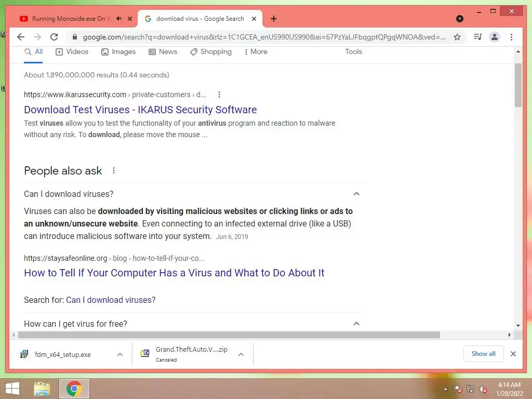Click the horizontal scrollbar thumb

click(x=229, y=335)
